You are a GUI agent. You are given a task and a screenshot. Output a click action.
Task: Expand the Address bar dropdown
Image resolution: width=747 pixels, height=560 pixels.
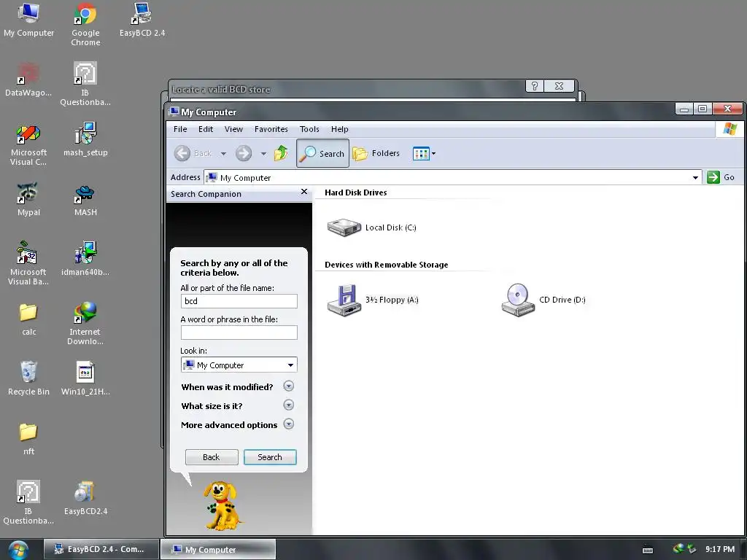tap(695, 178)
